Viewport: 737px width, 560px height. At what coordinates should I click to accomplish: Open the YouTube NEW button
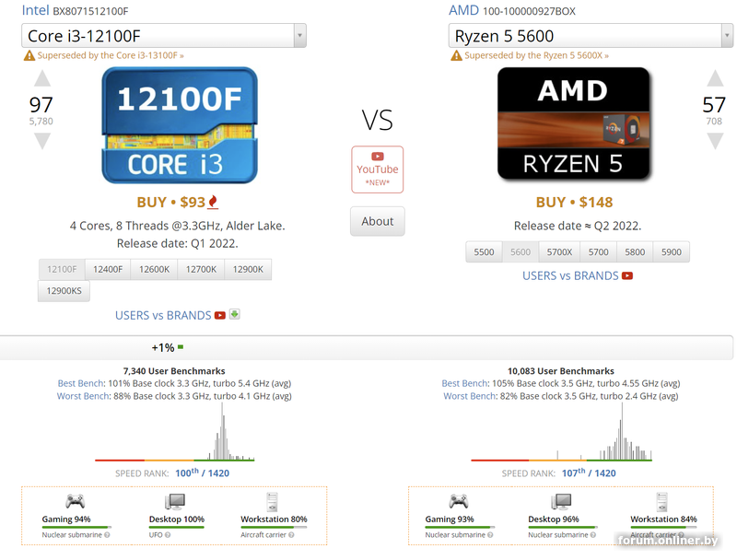click(x=378, y=169)
